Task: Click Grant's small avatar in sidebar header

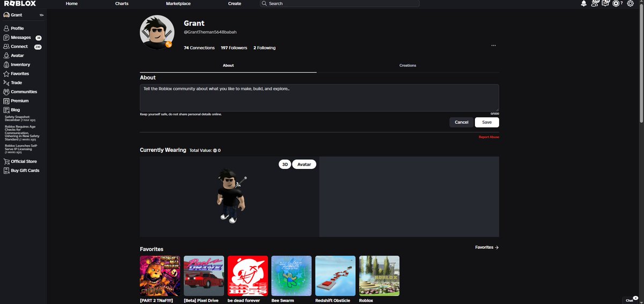Action: coord(6,15)
